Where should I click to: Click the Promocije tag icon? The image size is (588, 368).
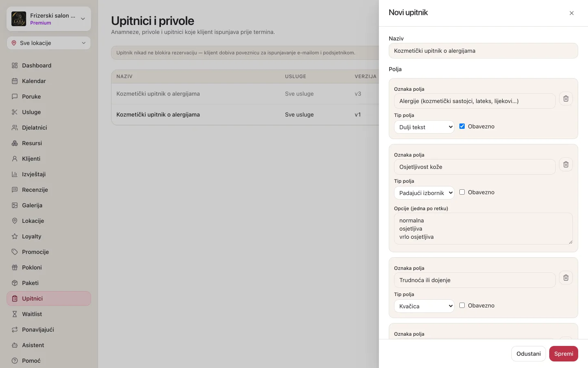click(15, 252)
